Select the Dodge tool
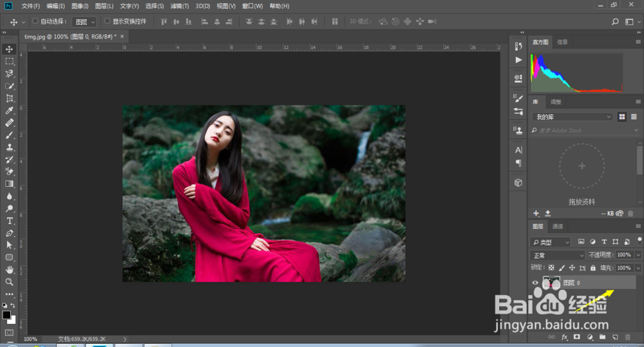 click(9, 209)
